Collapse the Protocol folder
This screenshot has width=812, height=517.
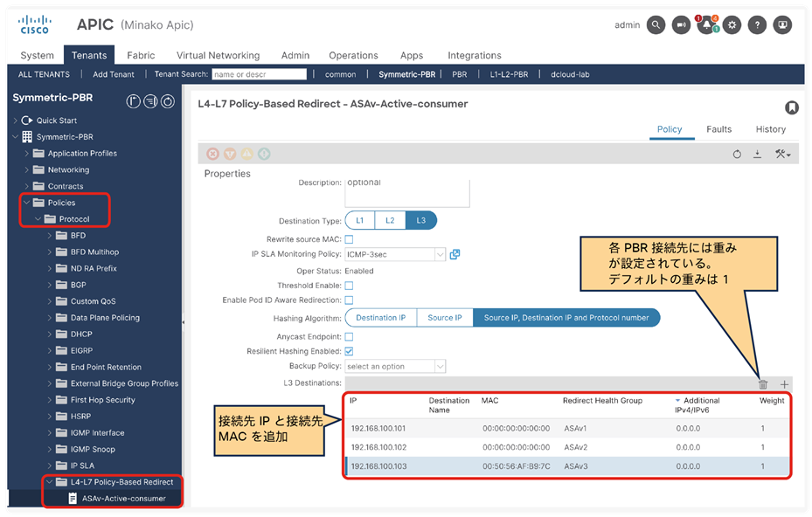pos(38,219)
